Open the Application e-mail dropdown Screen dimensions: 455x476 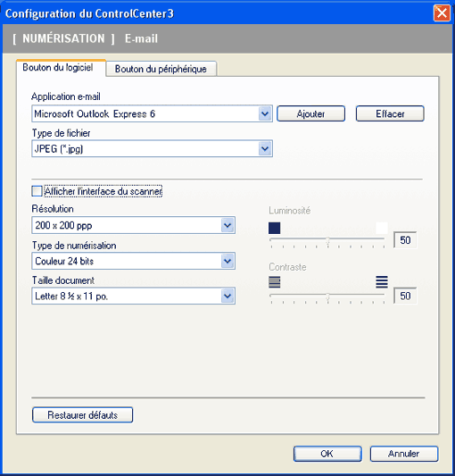[x=265, y=113]
